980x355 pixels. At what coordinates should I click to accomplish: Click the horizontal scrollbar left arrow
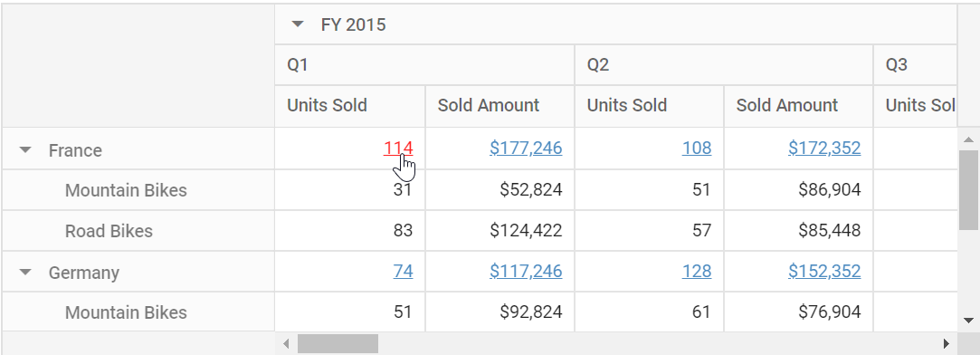tap(286, 343)
